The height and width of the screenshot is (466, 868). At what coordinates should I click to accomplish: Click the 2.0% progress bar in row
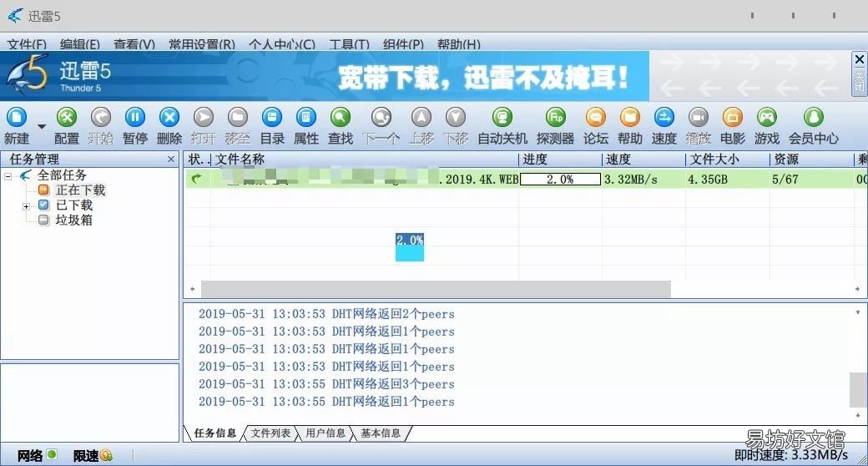coord(560,180)
